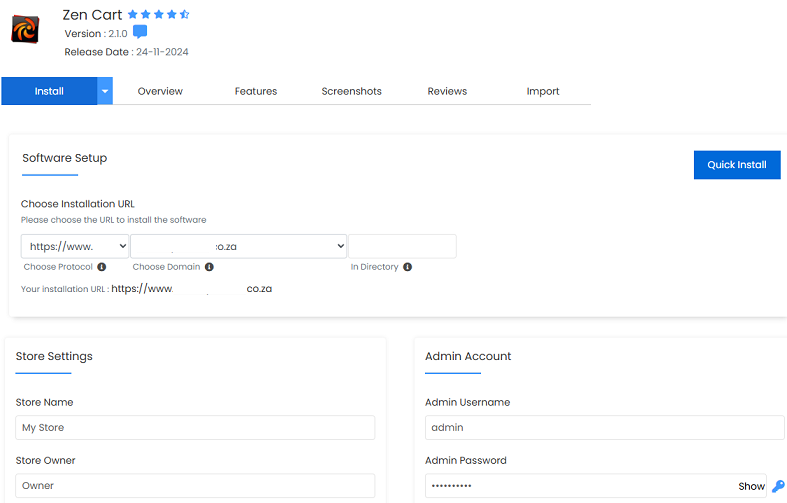Click the key icon to generate password
Screen dimensions: 787x503
(x=778, y=486)
